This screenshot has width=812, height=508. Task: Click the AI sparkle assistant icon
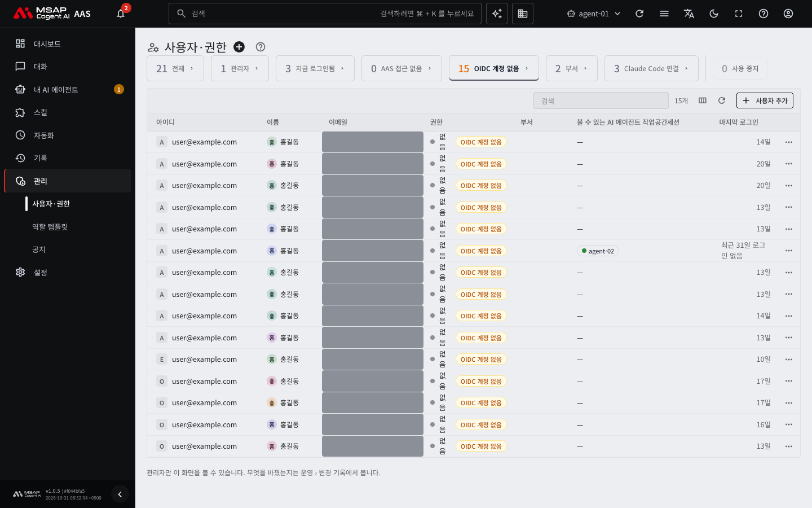click(497, 14)
